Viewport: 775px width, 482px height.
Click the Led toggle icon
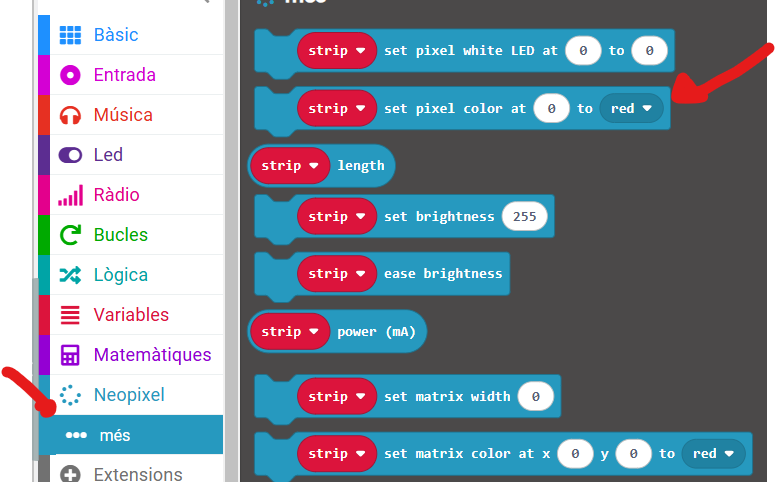click(x=70, y=155)
